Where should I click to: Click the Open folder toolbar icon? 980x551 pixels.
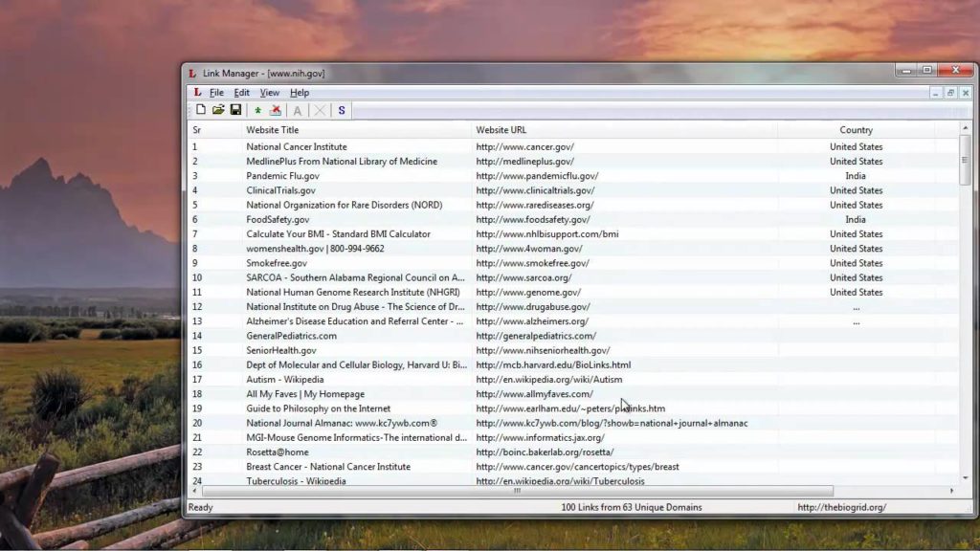click(218, 110)
